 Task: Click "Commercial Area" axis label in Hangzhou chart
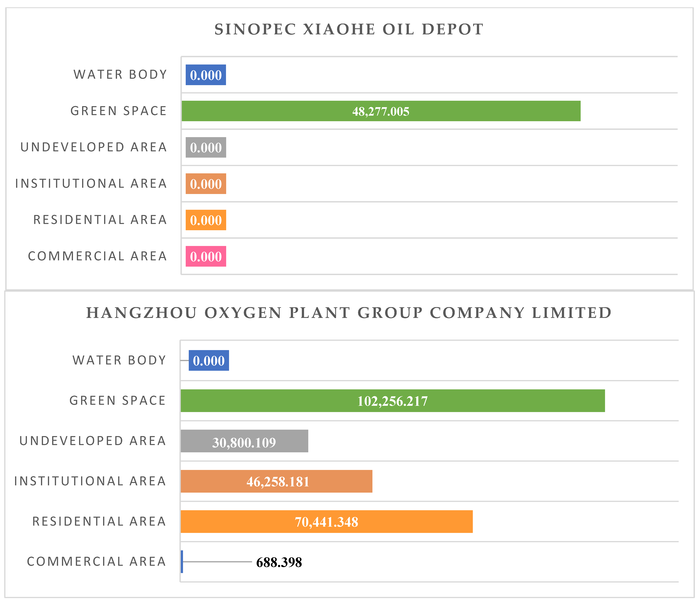(x=97, y=562)
